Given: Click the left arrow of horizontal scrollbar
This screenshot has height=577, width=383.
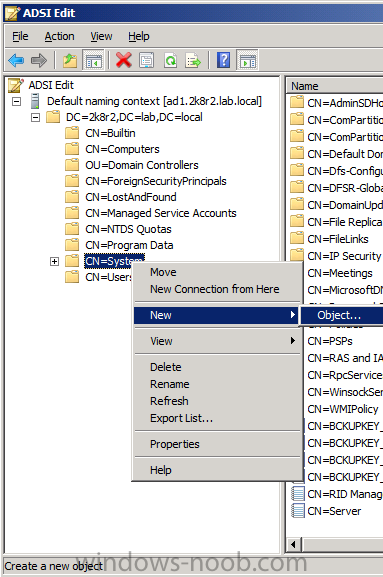Looking at the screenshot, I should pos(293,544).
